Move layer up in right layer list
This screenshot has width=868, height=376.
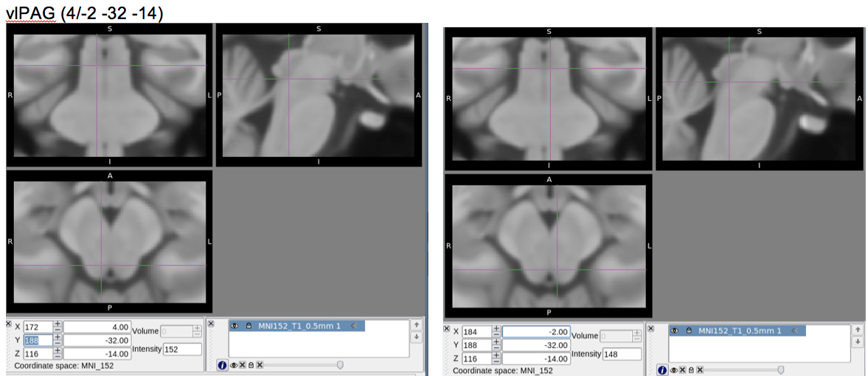coord(857,330)
